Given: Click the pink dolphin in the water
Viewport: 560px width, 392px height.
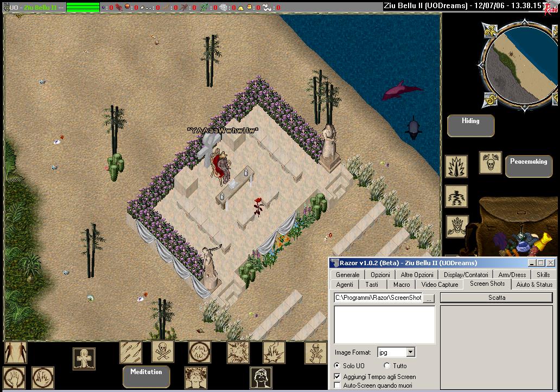Looking at the screenshot, I should (x=402, y=90).
